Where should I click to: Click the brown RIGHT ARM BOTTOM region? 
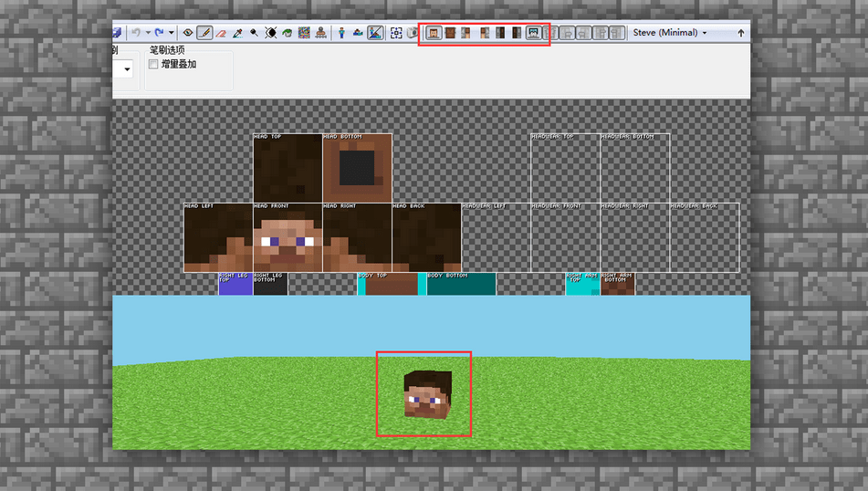point(618,284)
